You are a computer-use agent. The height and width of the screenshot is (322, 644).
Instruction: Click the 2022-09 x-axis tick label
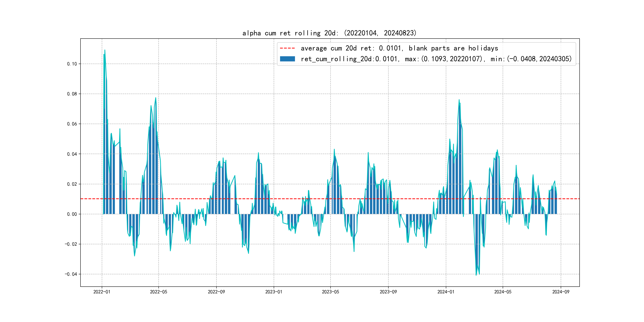[x=216, y=292]
